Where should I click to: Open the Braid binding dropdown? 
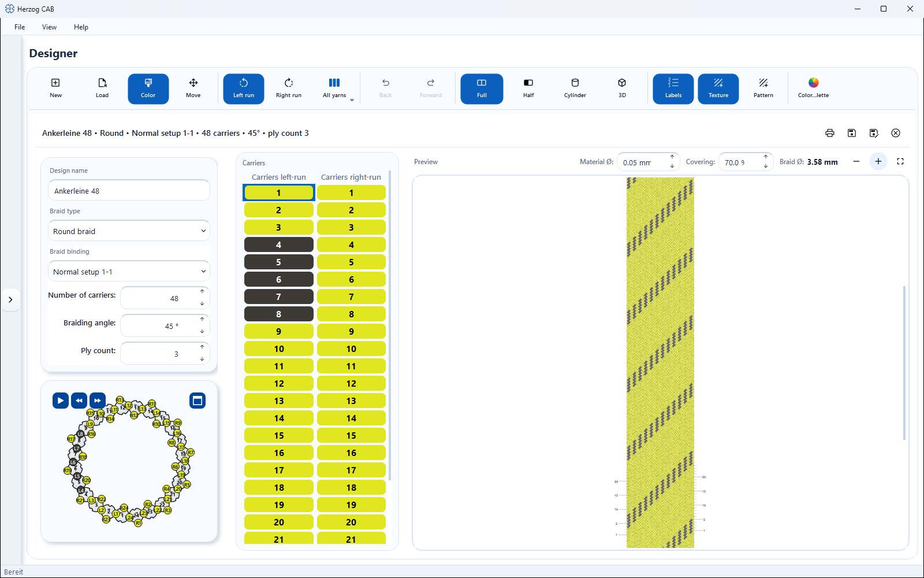click(x=129, y=272)
